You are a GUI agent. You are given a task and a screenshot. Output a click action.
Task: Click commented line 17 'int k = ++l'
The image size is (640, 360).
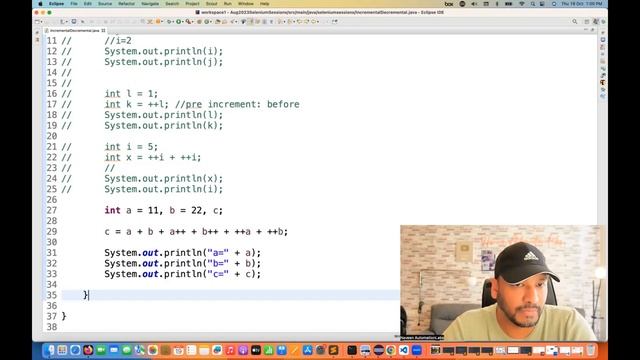tap(136, 104)
